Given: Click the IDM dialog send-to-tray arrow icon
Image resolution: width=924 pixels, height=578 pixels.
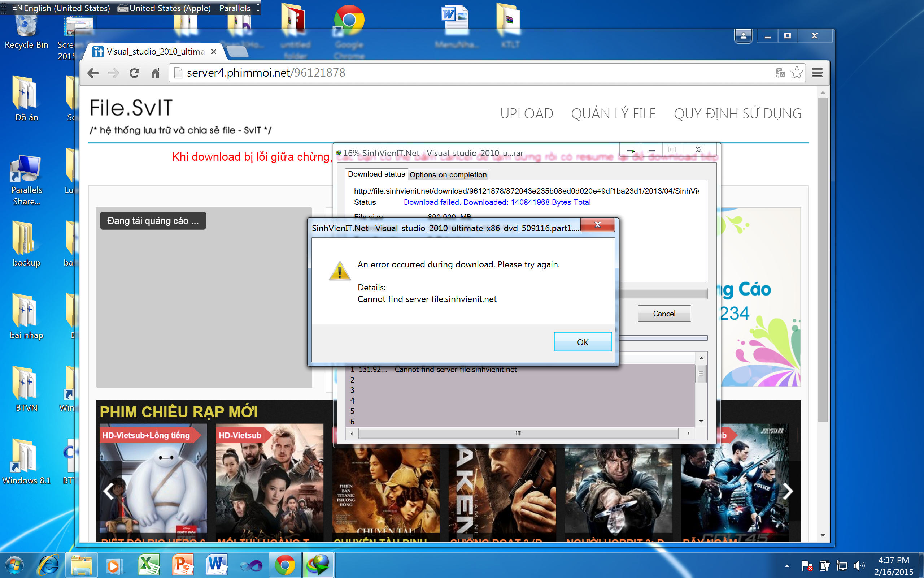Looking at the screenshot, I should [631, 151].
